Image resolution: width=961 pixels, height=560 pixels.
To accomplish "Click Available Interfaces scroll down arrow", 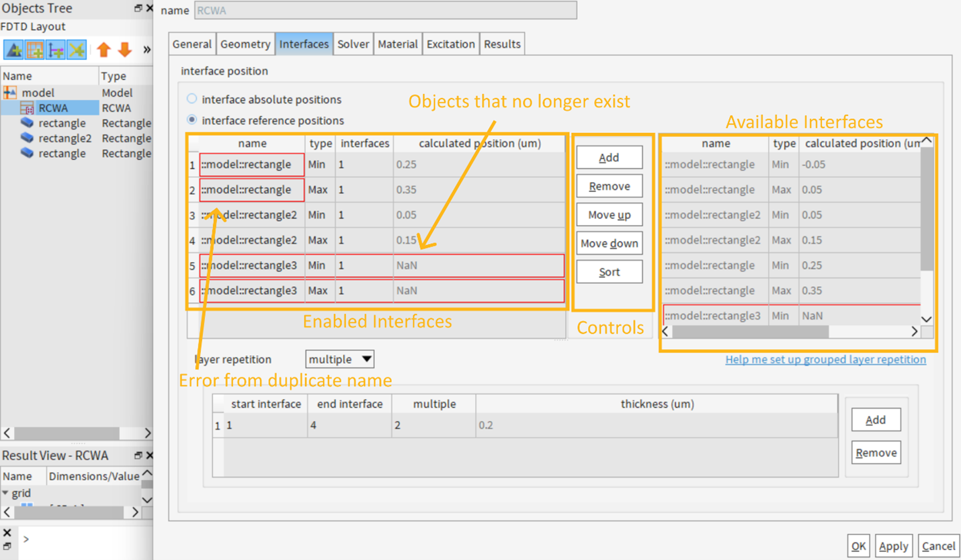I will click(x=927, y=320).
